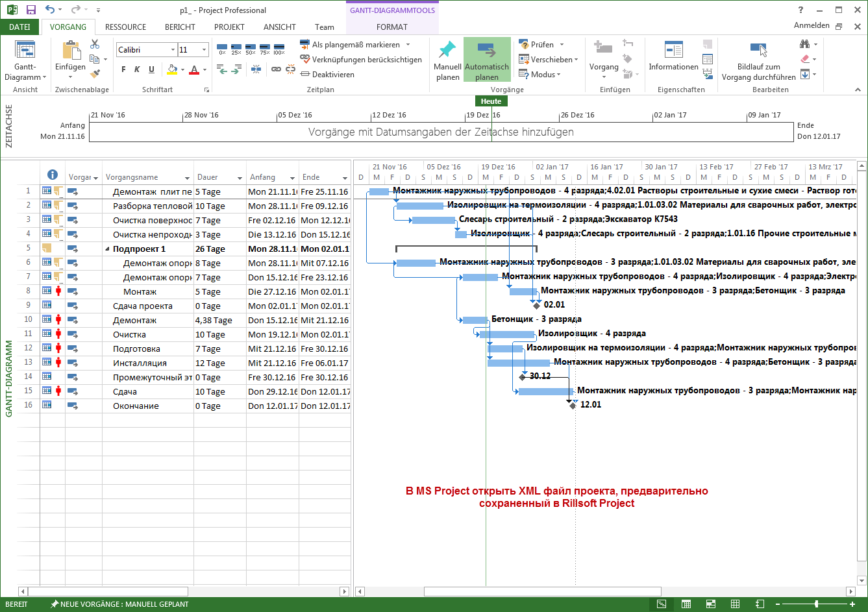This screenshot has height=612, width=868.
Task: Click the red font color A button
Action: pyautogui.click(x=193, y=69)
